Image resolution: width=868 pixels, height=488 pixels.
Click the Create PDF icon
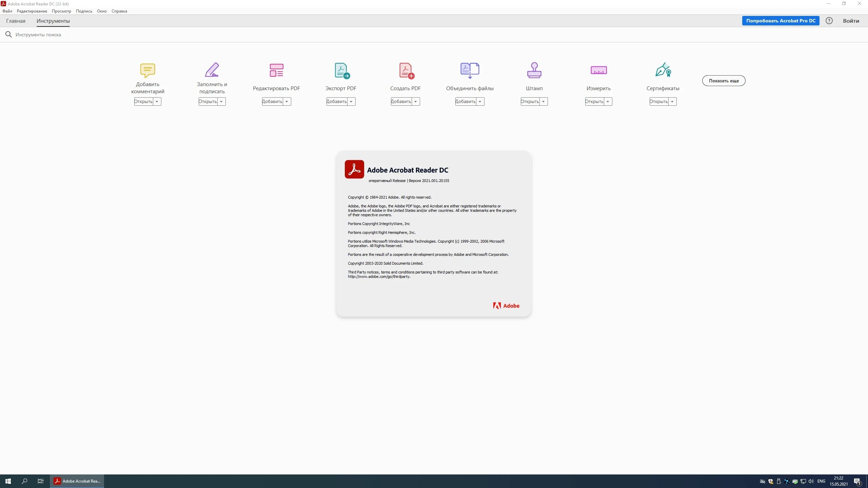406,70
